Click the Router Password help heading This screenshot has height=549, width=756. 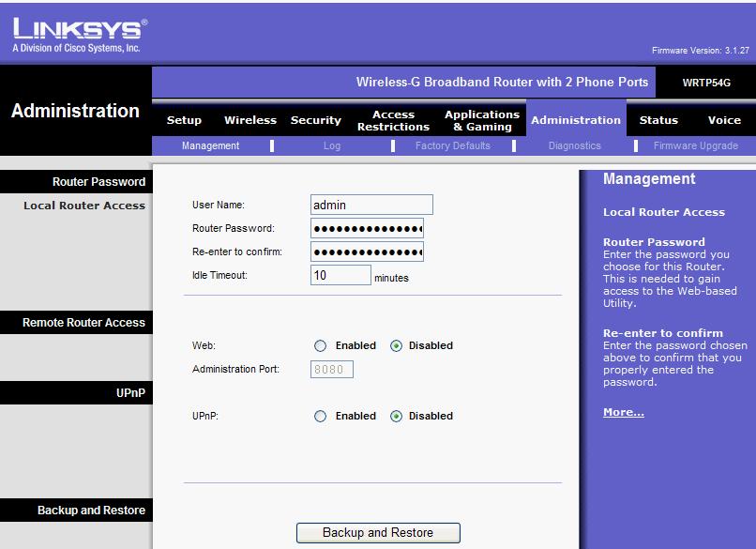[654, 242]
